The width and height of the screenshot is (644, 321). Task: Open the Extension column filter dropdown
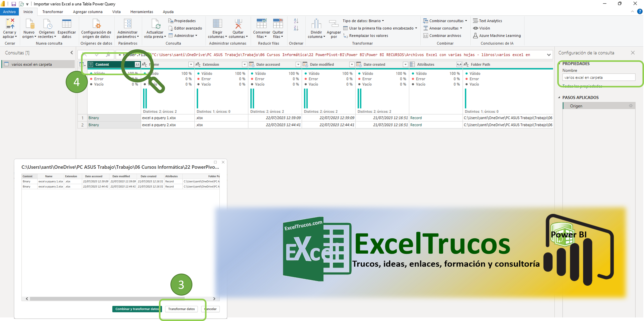point(244,64)
